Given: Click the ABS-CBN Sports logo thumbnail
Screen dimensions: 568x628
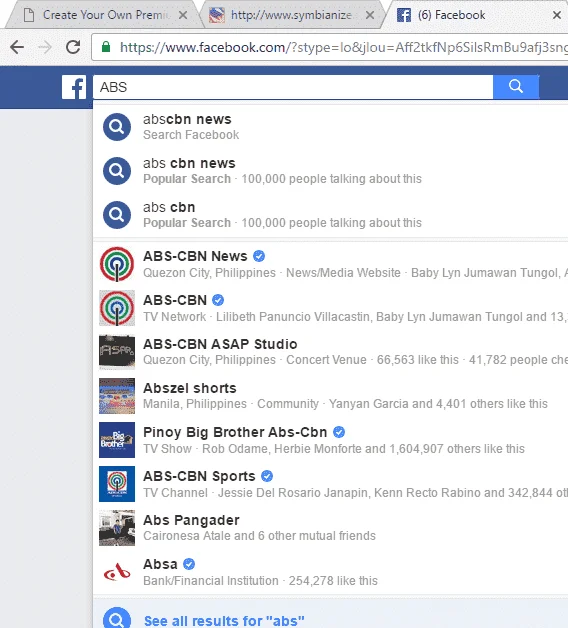Looking at the screenshot, I should 117,484.
